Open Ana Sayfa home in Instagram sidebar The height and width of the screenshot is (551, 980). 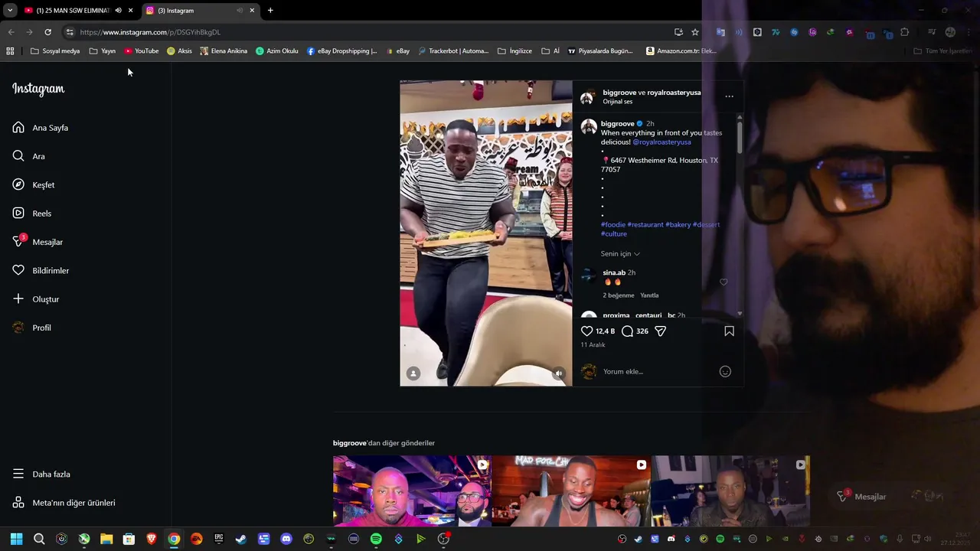pos(41,128)
